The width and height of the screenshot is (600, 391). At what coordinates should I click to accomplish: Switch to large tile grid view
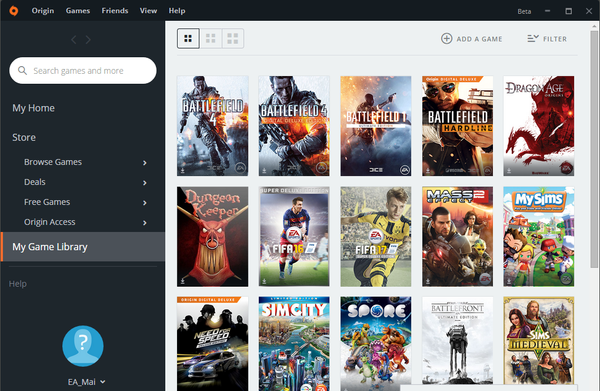tap(233, 38)
